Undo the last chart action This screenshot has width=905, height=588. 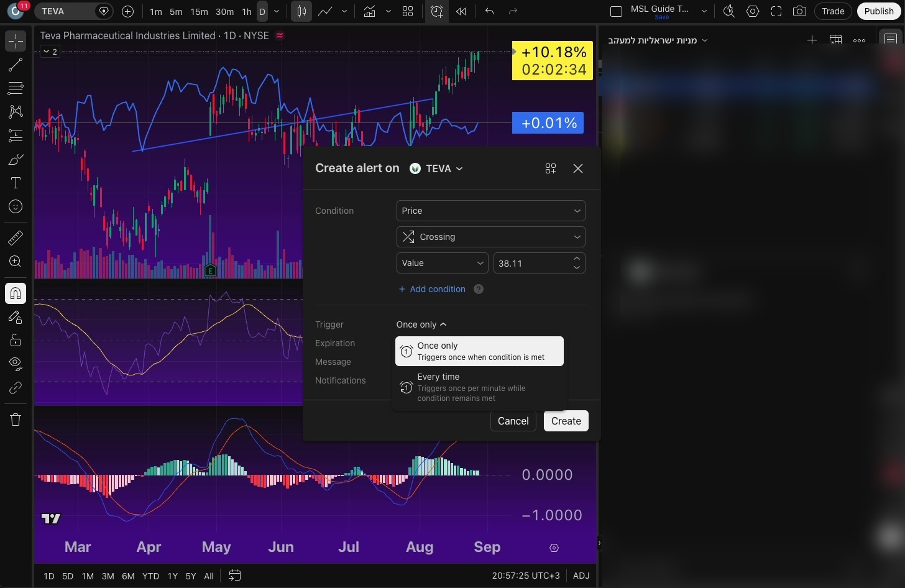tap(490, 11)
